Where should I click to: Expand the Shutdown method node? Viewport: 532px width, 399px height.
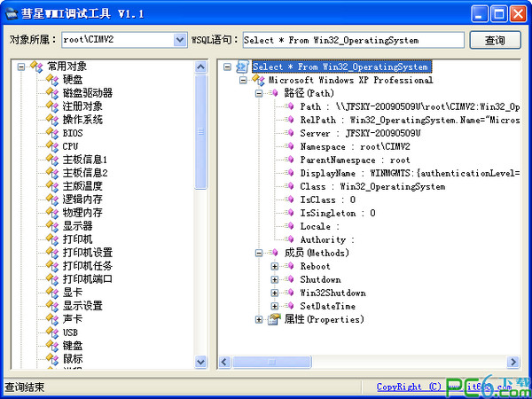[x=275, y=279]
